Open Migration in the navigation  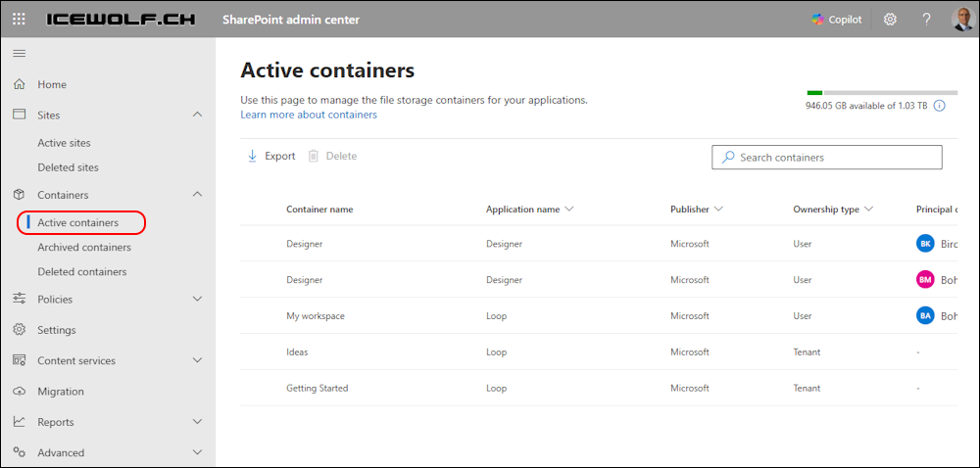click(61, 392)
